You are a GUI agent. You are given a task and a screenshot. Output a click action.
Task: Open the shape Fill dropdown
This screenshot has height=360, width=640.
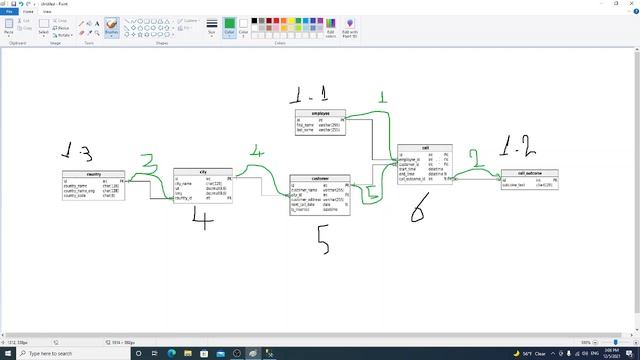point(185,28)
